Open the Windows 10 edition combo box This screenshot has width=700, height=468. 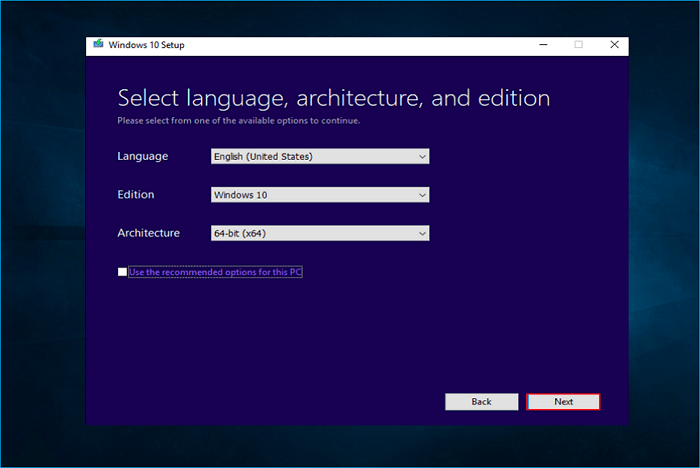(312, 195)
